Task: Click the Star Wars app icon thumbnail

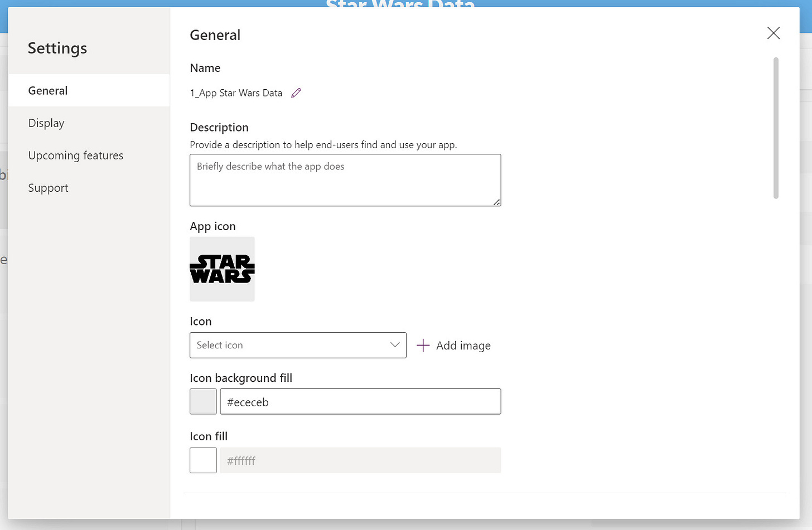Action: 222,269
